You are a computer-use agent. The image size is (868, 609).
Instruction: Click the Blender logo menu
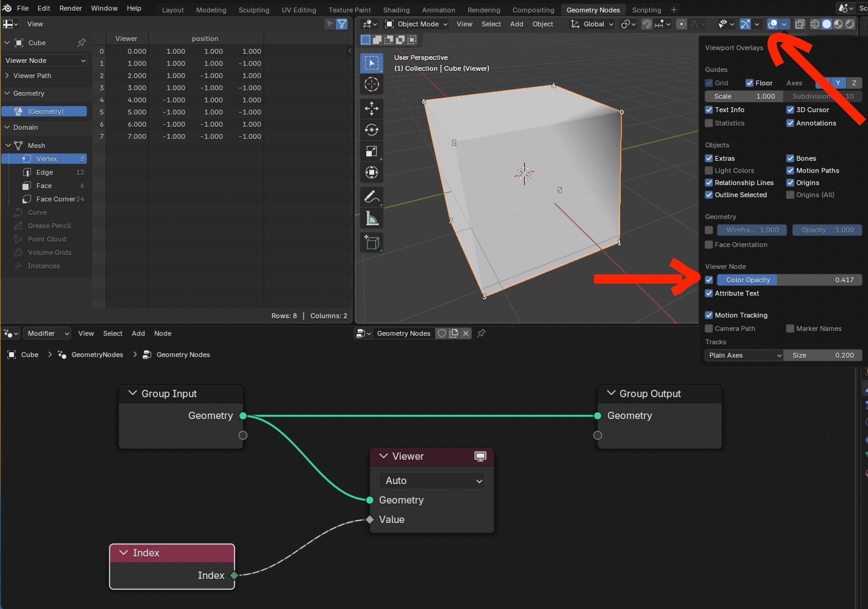(7, 8)
